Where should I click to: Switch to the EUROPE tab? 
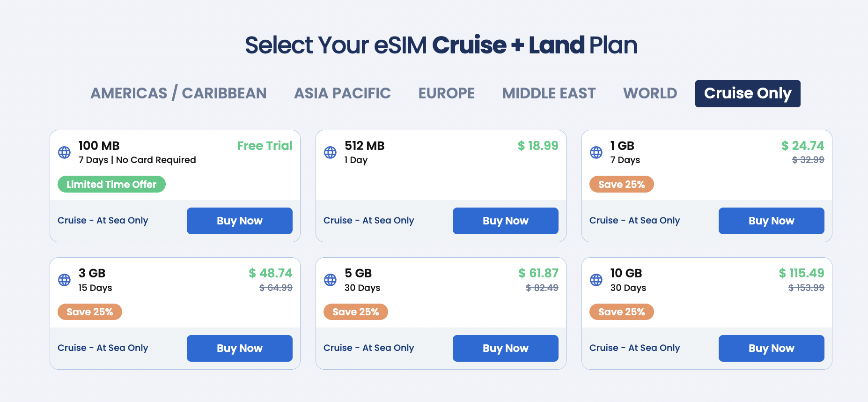(446, 93)
